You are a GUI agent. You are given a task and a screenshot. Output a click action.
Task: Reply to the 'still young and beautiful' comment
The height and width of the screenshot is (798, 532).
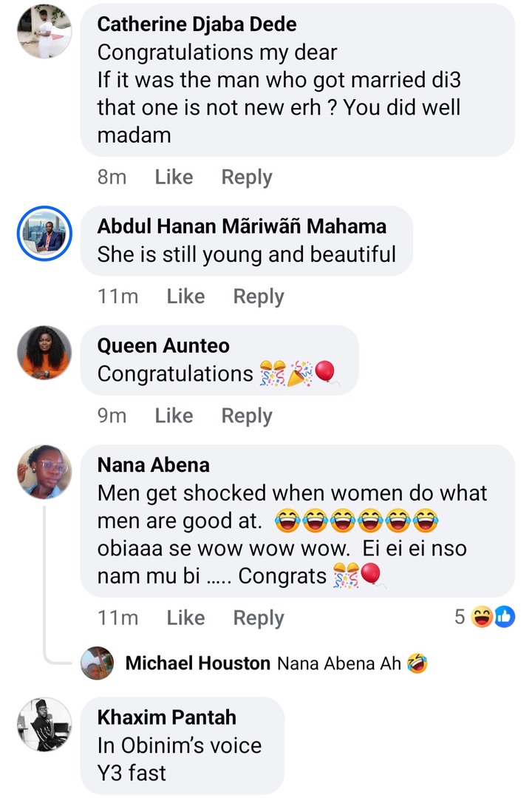pyautogui.click(x=259, y=297)
